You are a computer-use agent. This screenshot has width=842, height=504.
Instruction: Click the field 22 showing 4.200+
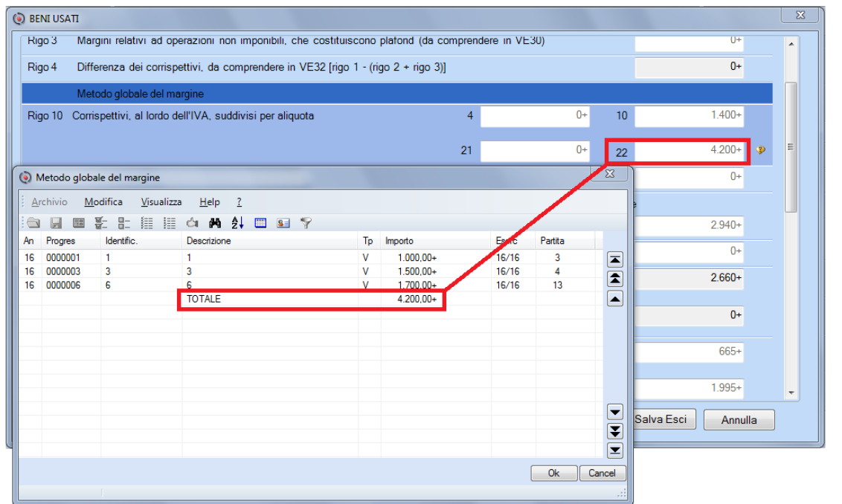point(690,151)
